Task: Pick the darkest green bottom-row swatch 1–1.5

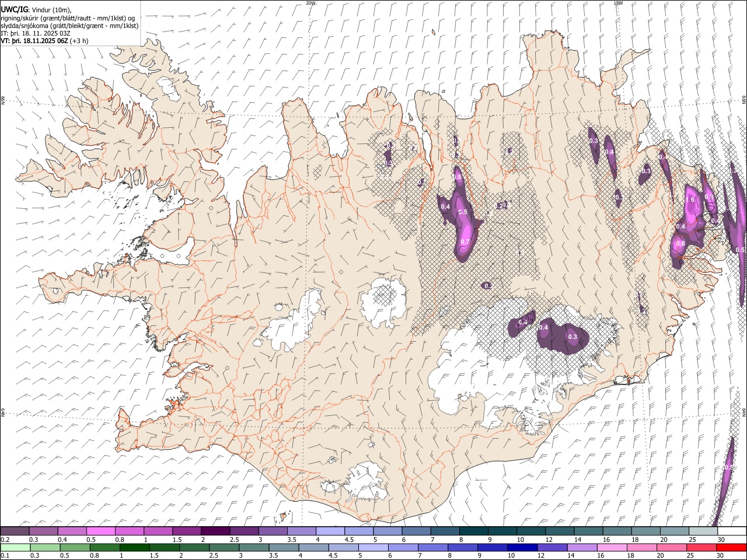Action: click(135, 547)
